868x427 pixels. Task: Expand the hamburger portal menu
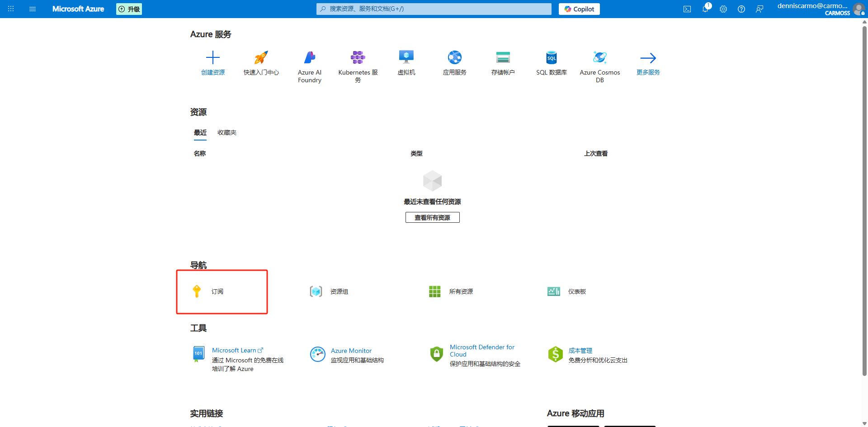tap(33, 9)
